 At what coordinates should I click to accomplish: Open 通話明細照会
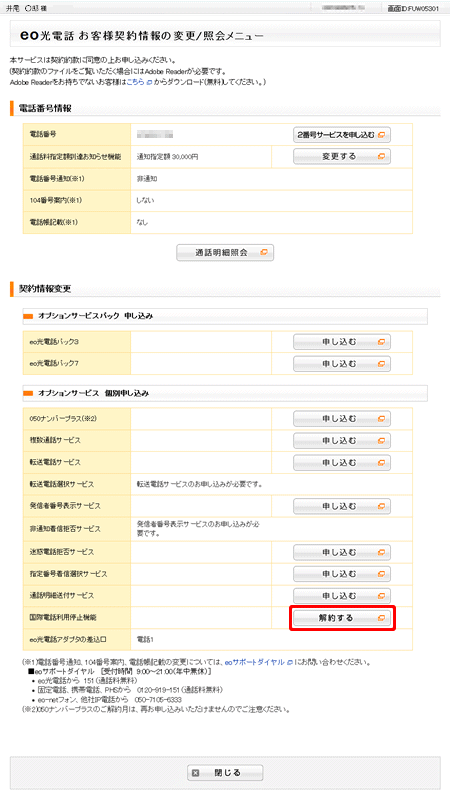click(225, 252)
